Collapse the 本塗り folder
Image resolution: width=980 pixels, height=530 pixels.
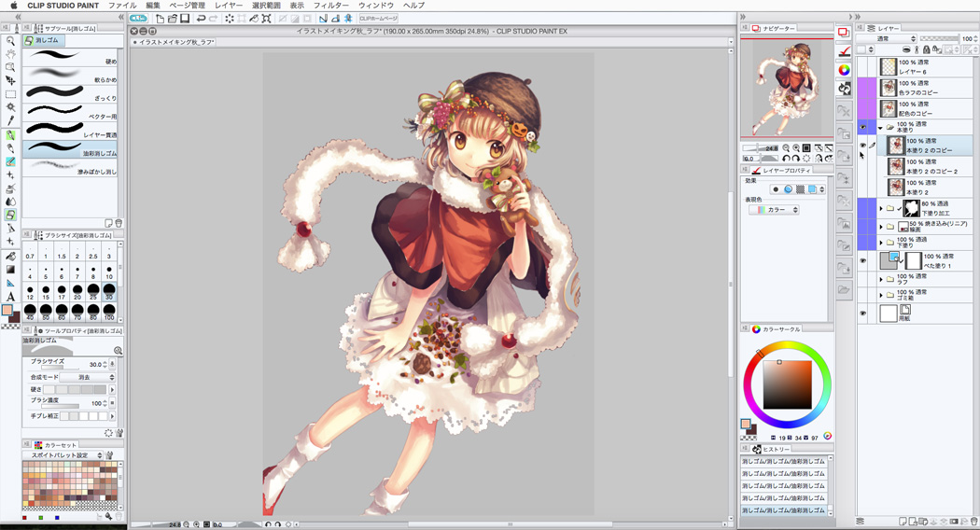(x=881, y=128)
